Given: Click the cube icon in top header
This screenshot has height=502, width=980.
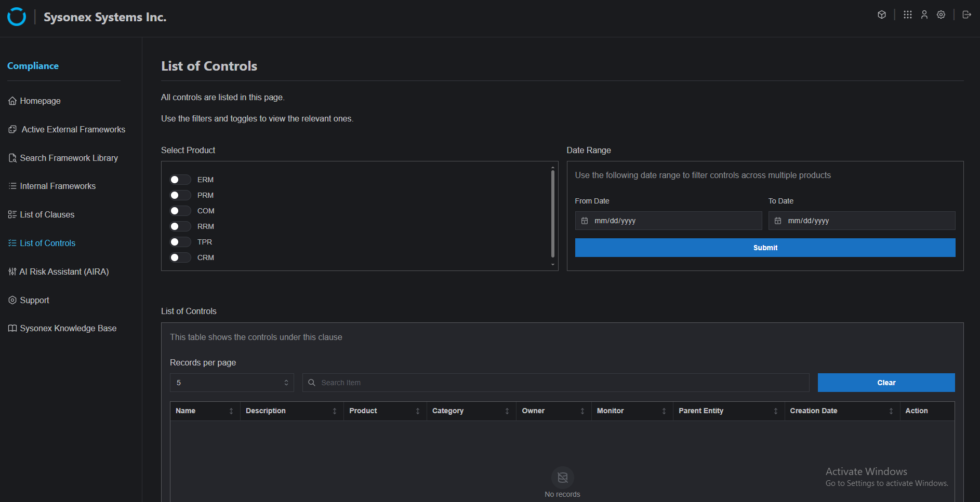Looking at the screenshot, I should (881, 15).
